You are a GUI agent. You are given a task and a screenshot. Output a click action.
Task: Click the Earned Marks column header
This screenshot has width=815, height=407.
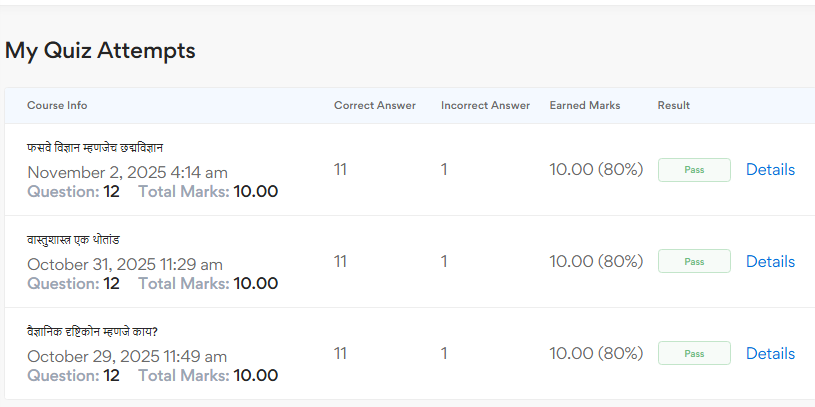(x=585, y=106)
